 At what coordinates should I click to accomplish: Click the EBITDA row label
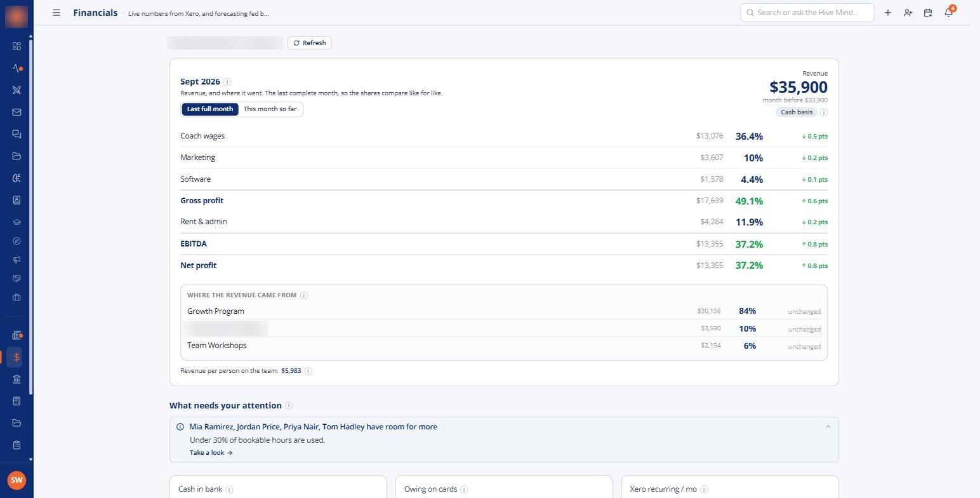click(194, 244)
